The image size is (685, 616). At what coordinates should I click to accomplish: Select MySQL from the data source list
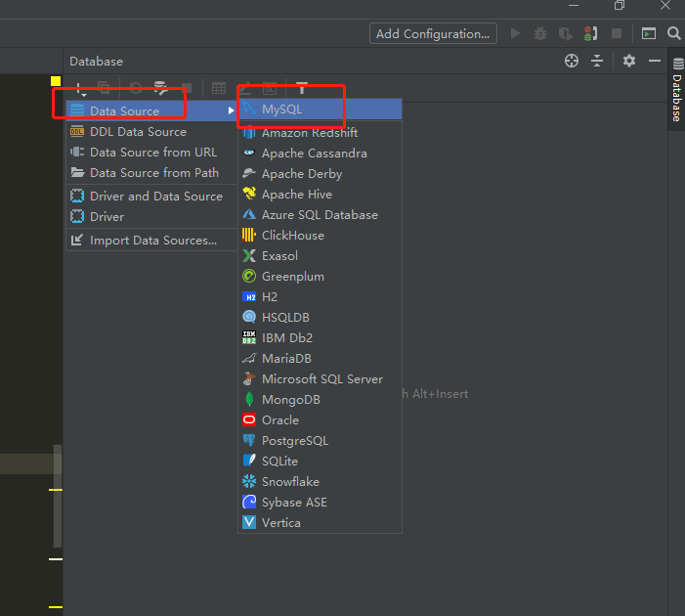320,110
